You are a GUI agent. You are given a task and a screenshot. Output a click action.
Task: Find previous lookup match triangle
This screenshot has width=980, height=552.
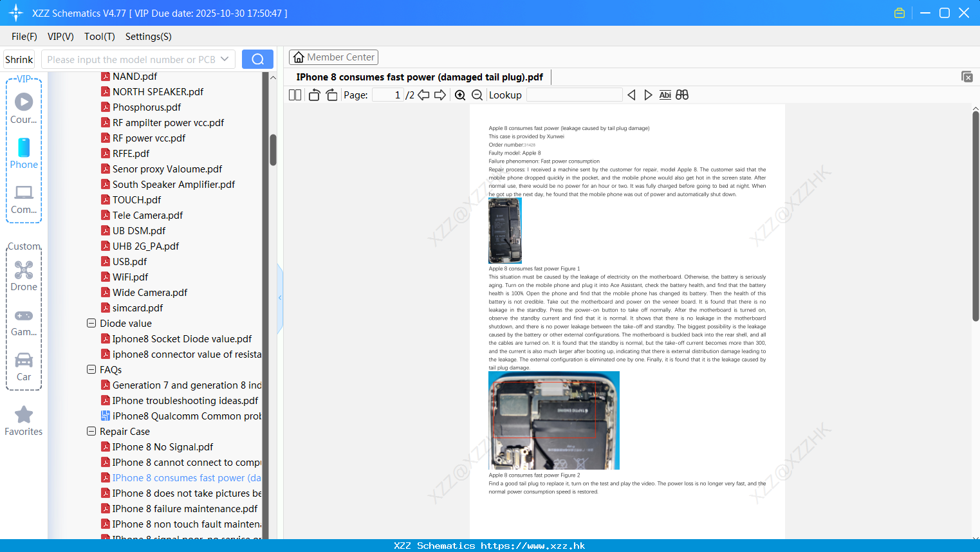tap(631, 95)
